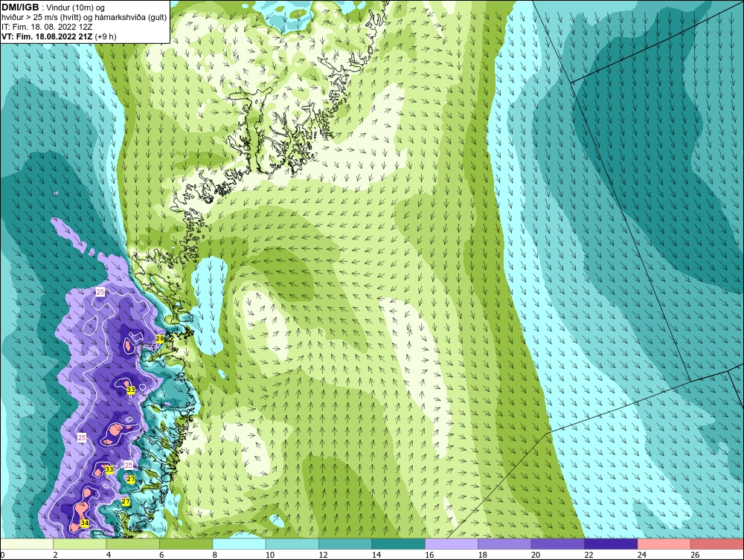Click the 18–20 m/s light purple legend swatch
The height and width of the screenshot is (560, 744).
(505, 544)
